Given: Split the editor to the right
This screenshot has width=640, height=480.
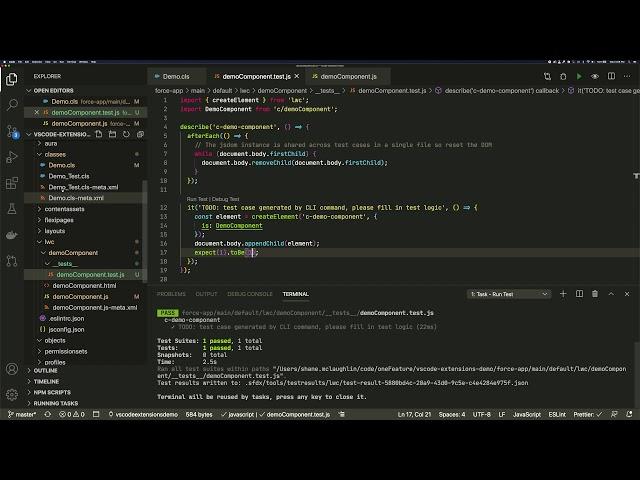Looking at the screenshot, I should tap(611, 76).
